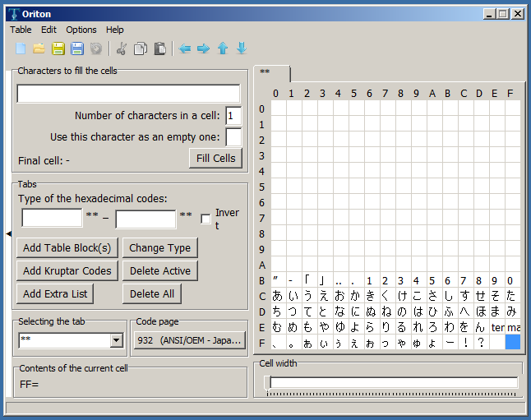Click the Number of characters in a cell field
The image size is (531, 420).
(233, 116)
